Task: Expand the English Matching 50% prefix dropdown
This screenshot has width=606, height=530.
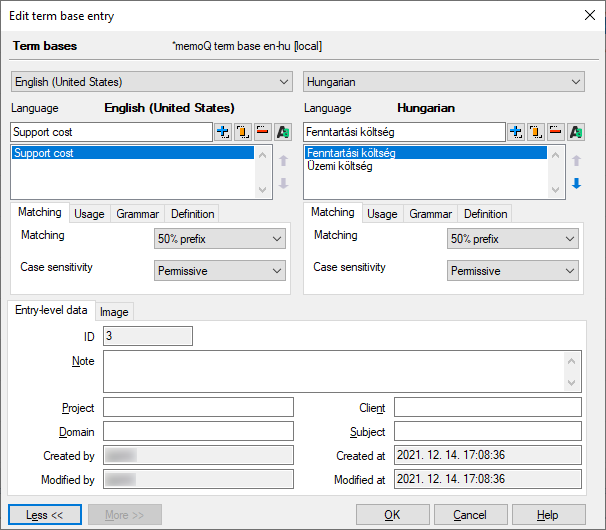Action: pos(220,239)
